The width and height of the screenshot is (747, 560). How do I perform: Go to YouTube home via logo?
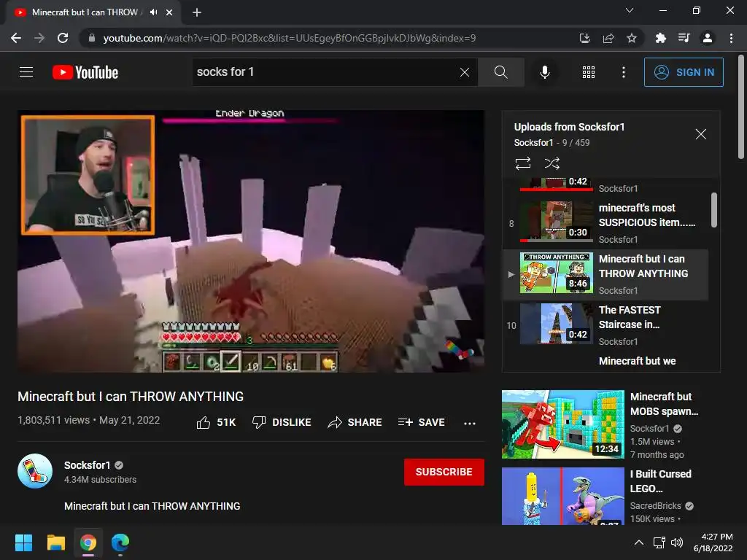tap(85, 72)
